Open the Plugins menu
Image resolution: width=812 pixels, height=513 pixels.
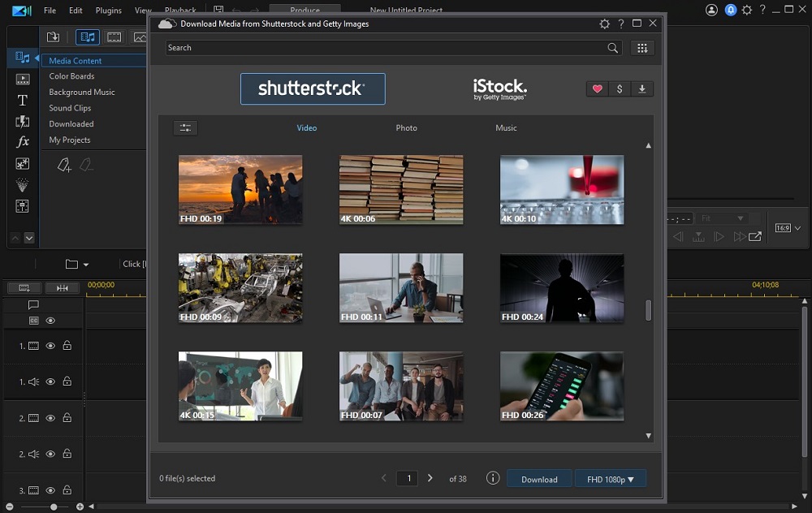[x=108, y=11]
